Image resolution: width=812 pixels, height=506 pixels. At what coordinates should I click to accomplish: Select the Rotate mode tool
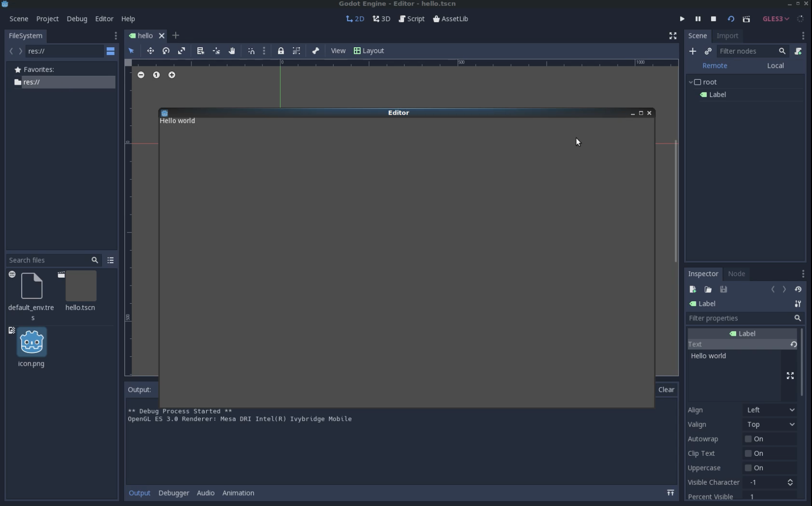166,51
